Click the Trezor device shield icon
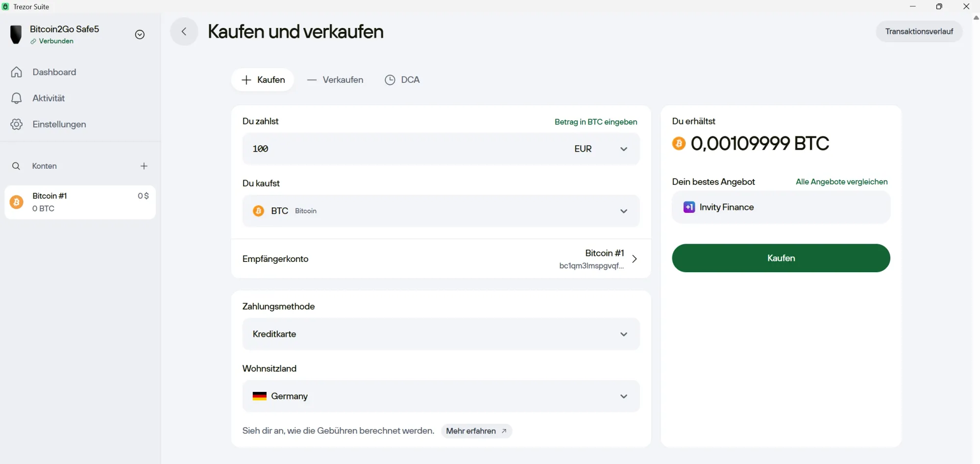This screenshot has height=464, width=980. tap(16, 34)
